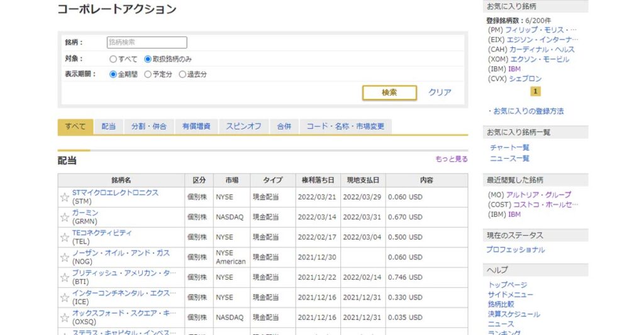644x335 pixels.
Task: Toggle favorite star for TEコネクティビティ
Action: point(64,237)
